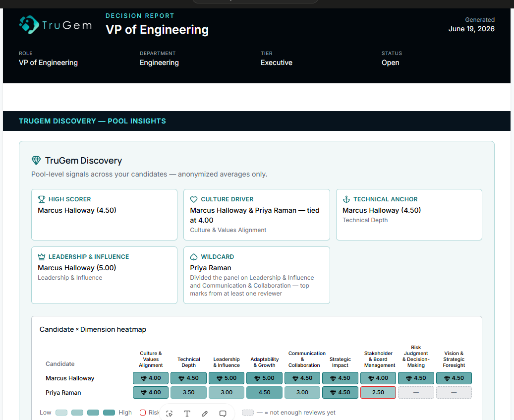
Task: Click the red Risk legend box
Action: click(x=143, y=413)
